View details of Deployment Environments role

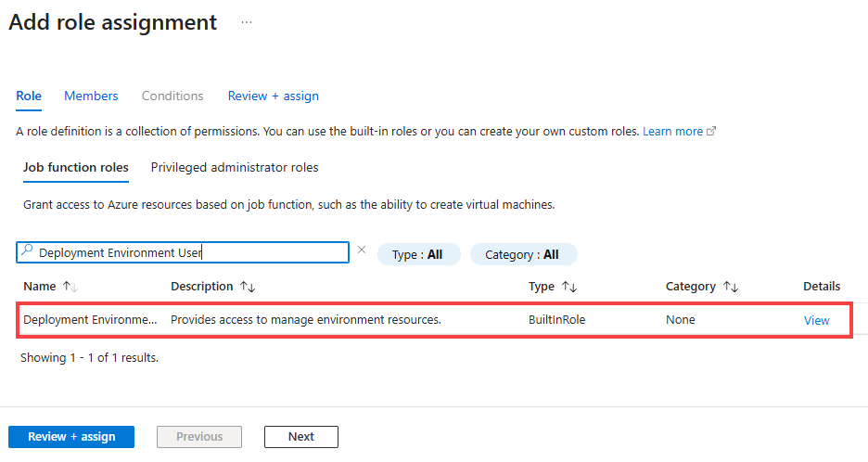(x=816, y=320)
